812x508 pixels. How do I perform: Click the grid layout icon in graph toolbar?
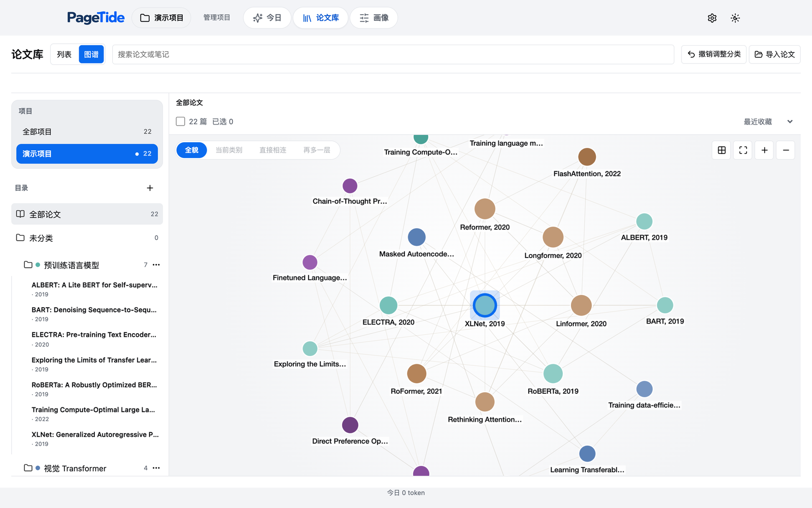(x=722, y=150)
